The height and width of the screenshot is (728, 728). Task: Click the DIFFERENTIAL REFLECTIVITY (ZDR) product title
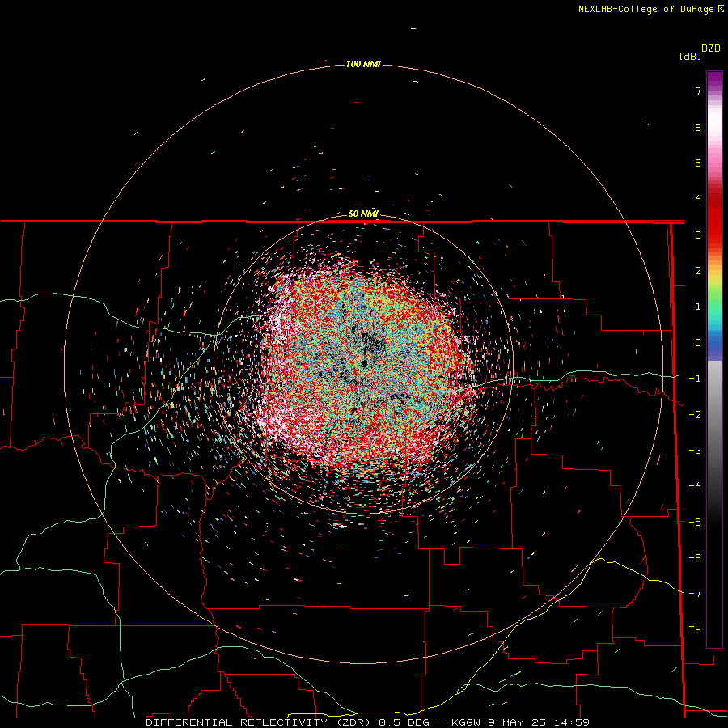pos(260,722)
